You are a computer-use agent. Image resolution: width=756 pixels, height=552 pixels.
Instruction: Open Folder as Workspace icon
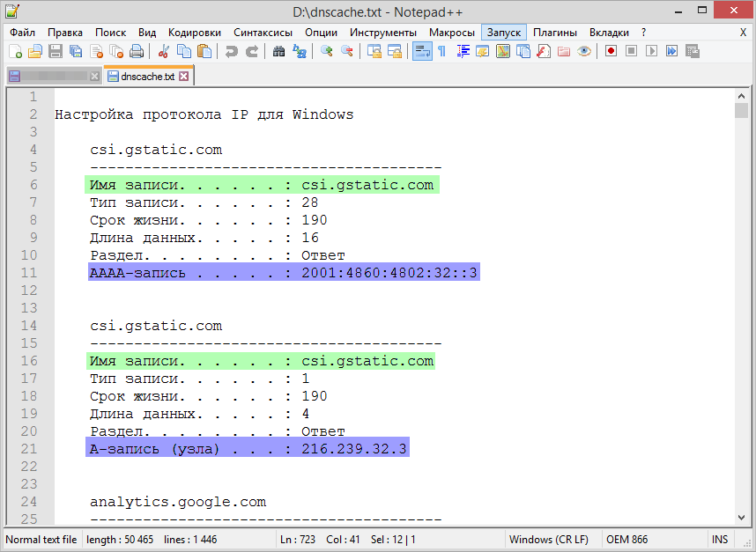click(x=564, y=51)
